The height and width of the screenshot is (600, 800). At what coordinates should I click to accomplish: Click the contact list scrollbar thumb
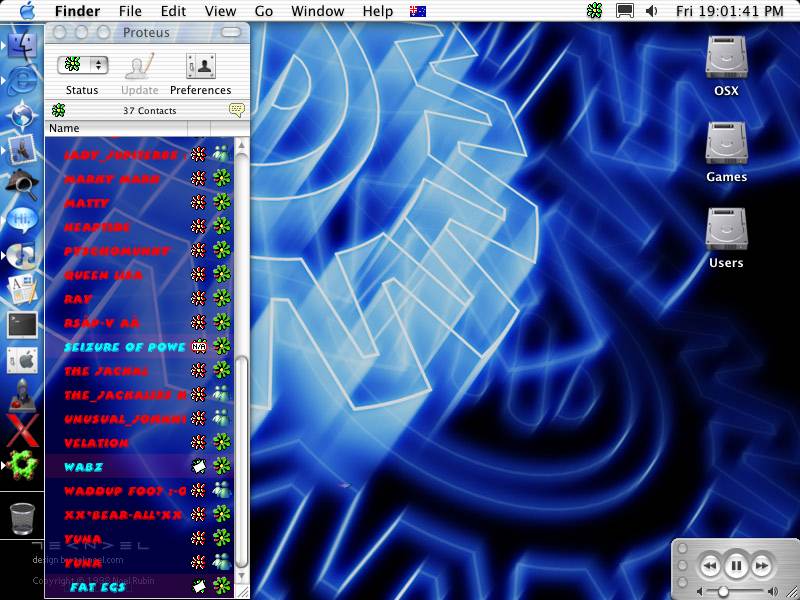click(242, 462)
